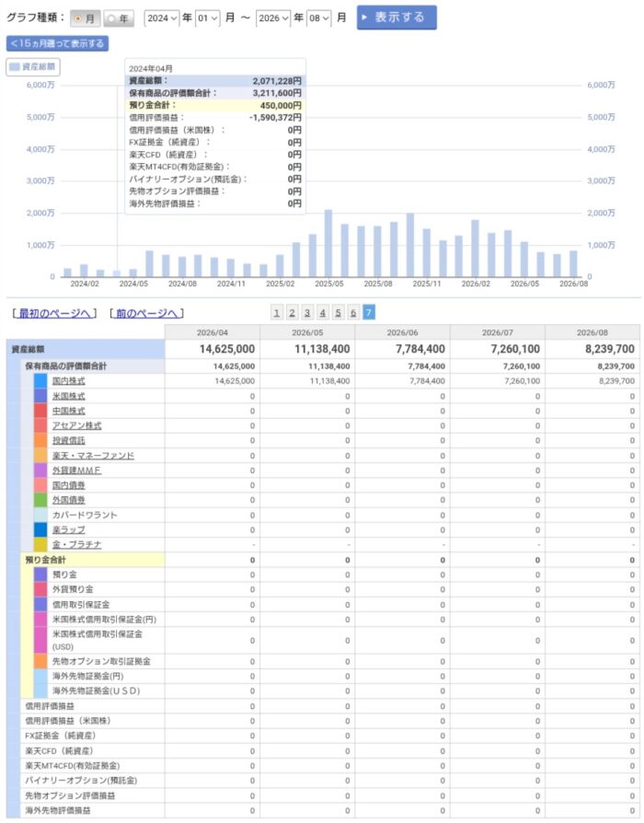The width and height of the screenshot is (644, 823).
Task: Go to page 1 of the table
Action: click(x=276, y=313)
